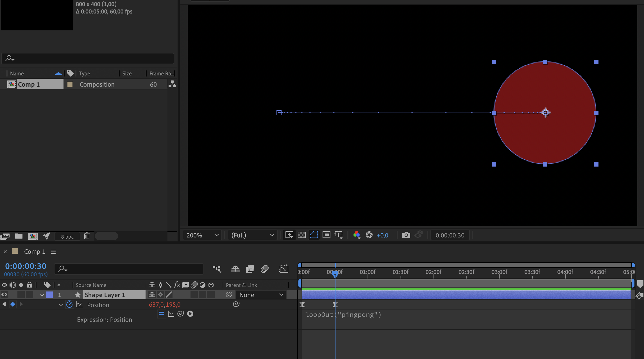Select the Comp 1 timeline tab
This screenshot has height=359, width=644.
(35, 252)
